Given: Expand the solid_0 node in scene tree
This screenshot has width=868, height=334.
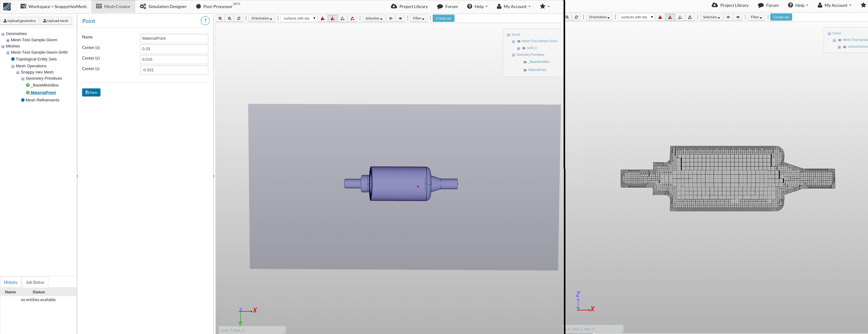Looking at the screenshot, I should [x=518, y=48].
